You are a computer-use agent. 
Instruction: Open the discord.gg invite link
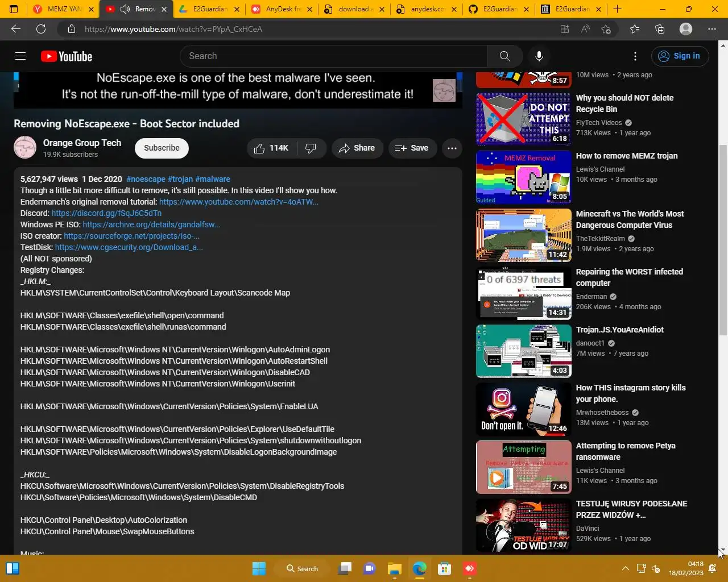[106, 213]
